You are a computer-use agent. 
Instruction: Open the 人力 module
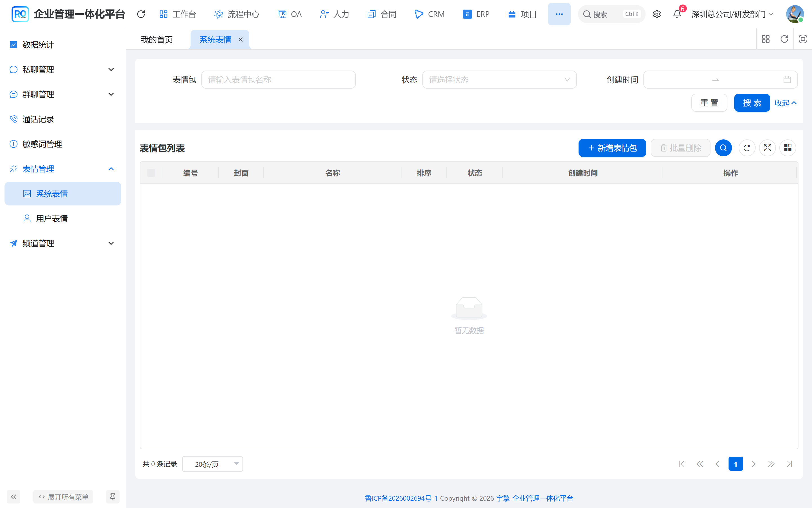tap(335, 14)
